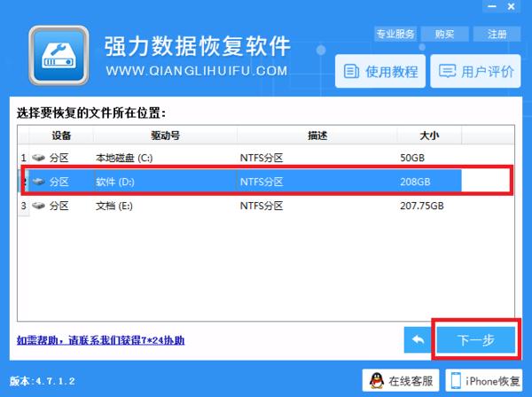The height and width of the screenshot is (397, 532).
Task: Click the 如需帮助 7*24 assistance link
Action: tap(100, 340)
